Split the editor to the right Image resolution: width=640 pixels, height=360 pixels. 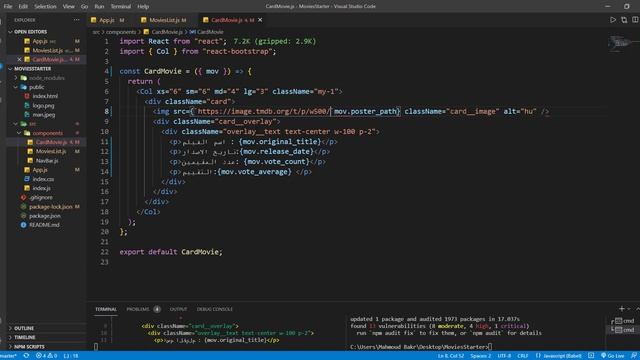click(x=635, y=20)
